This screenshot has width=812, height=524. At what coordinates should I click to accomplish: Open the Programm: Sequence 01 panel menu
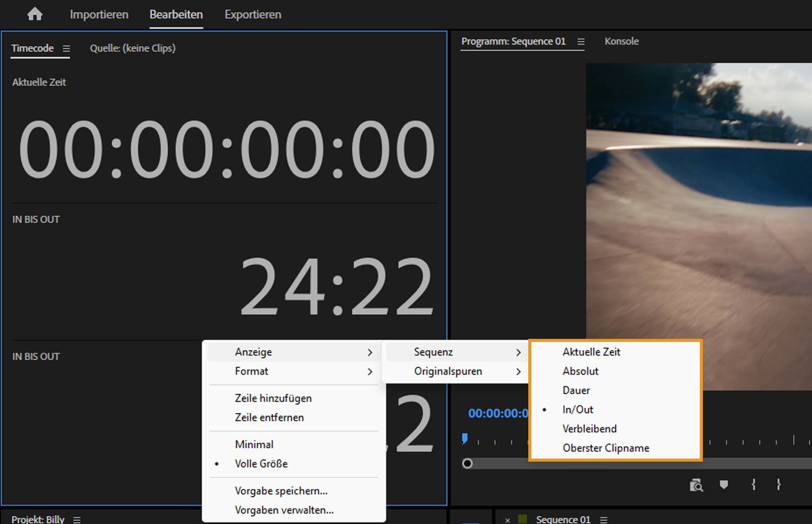[x=582, y=42]
